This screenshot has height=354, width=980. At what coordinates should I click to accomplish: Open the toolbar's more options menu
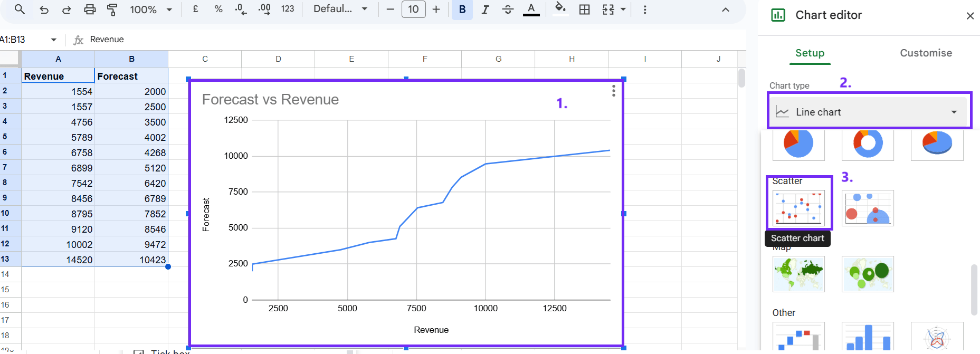645,9
